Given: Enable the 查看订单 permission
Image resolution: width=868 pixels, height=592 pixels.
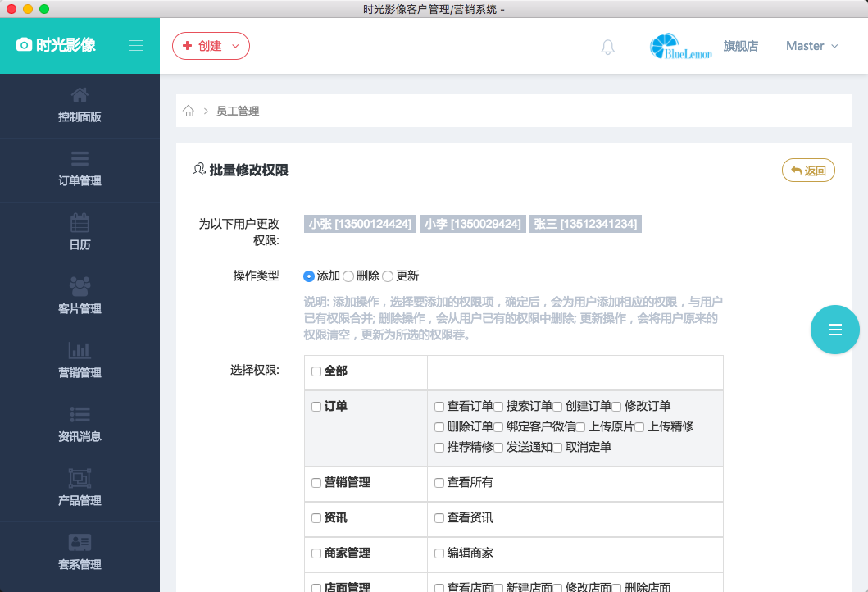Looking at the screenshot, I should 439,406.
